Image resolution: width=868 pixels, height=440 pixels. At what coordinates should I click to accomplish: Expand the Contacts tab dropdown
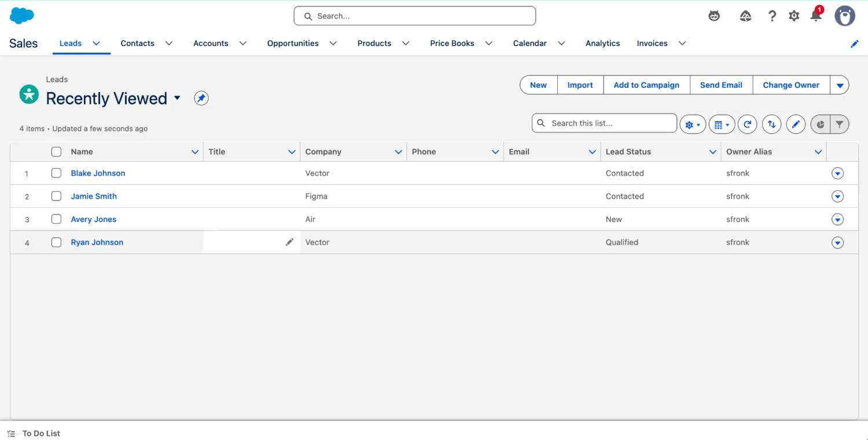(x=169, y=43)
